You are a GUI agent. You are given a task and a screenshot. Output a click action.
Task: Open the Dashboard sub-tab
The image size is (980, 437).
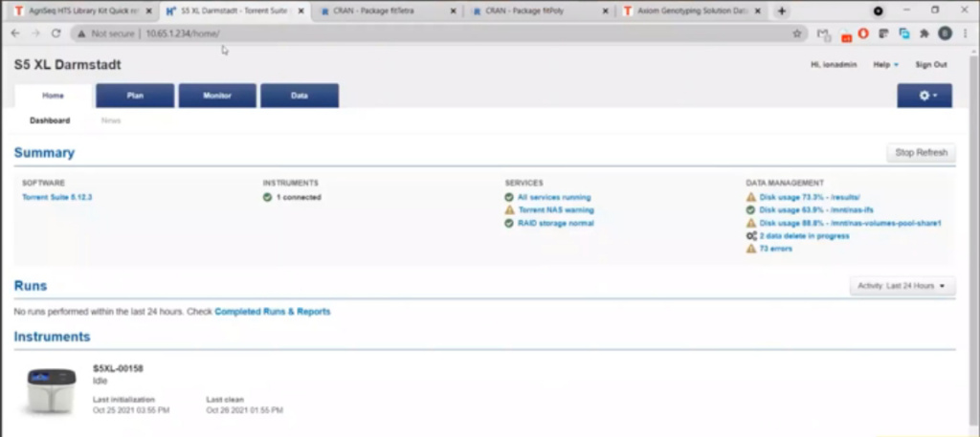pyautogui.click(x=50, y=120)
